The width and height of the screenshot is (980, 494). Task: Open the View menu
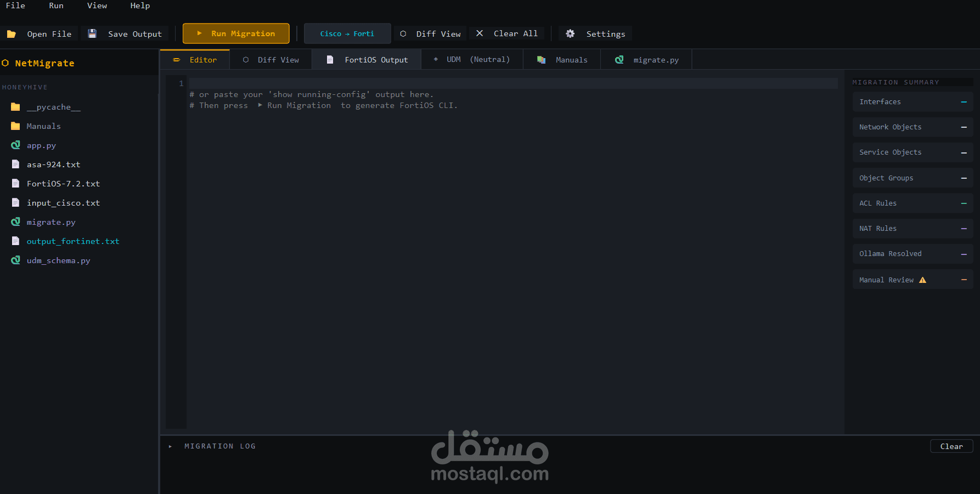click(x=97, y=5)
